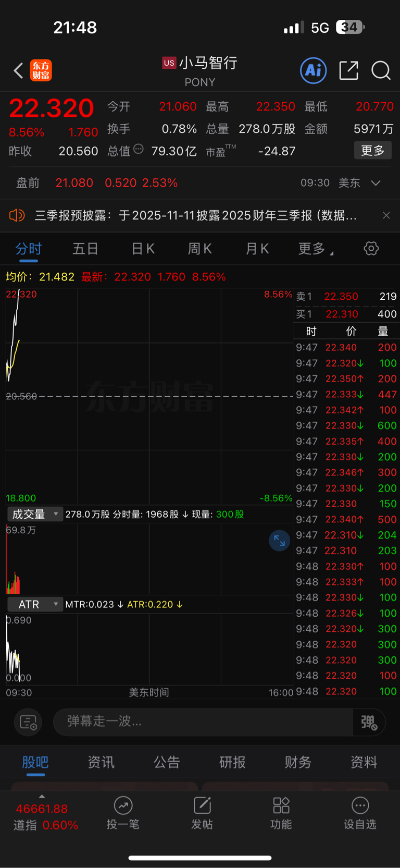
Task: Tap the speaker announcement icon
Action: (17, 215)
